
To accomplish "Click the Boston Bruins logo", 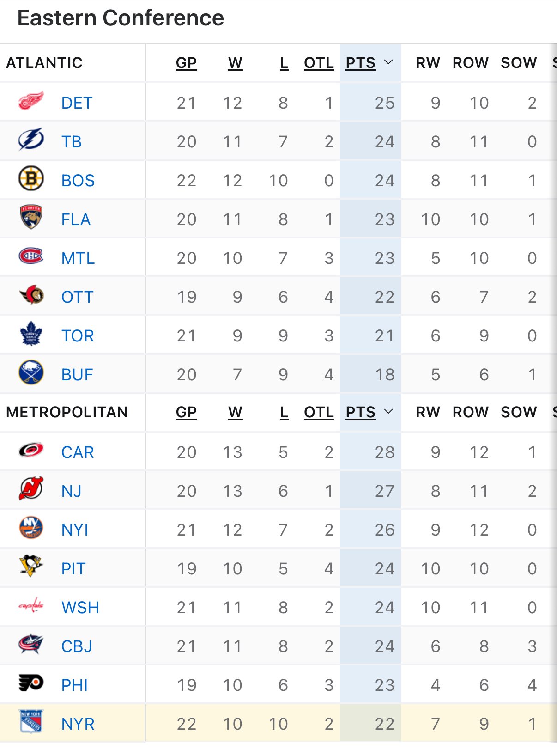I will (31, 179).
